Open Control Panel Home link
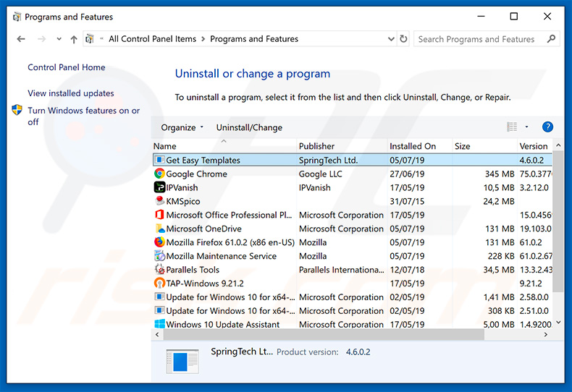 pos(67,67)
